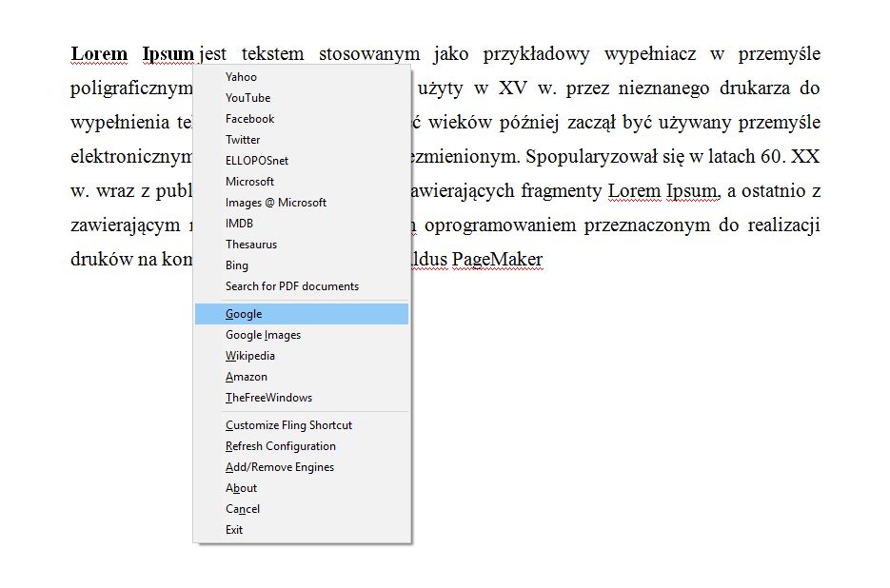Screen dimensions: 890x588
Task: Click the word fragmenty in paragraph
Action: click(561, 191)
